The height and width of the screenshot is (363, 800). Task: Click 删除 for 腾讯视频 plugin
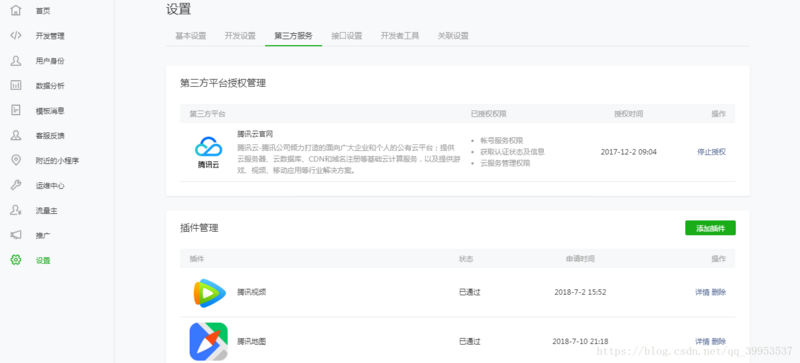coord(719,292)
